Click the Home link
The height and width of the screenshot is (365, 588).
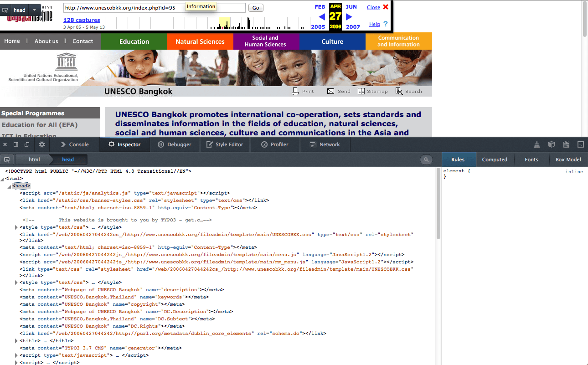12,41
